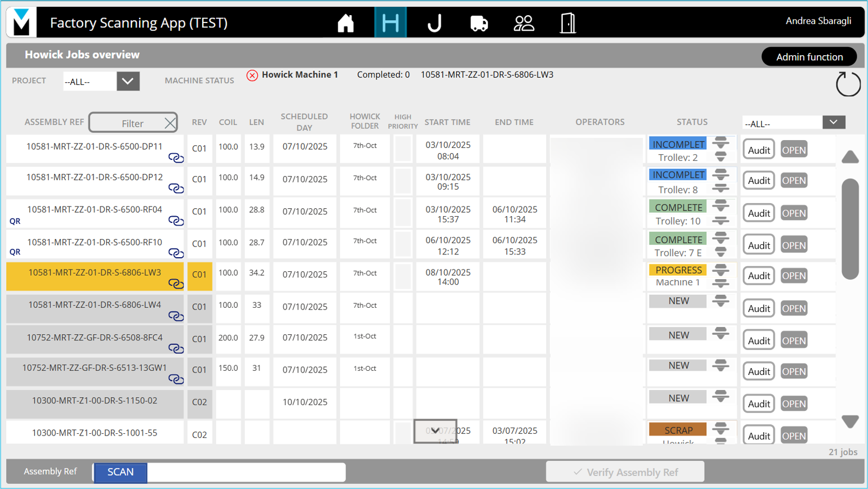
Task: Click link icon for 6806-LW3 row
Action: [x=176, y=284]
